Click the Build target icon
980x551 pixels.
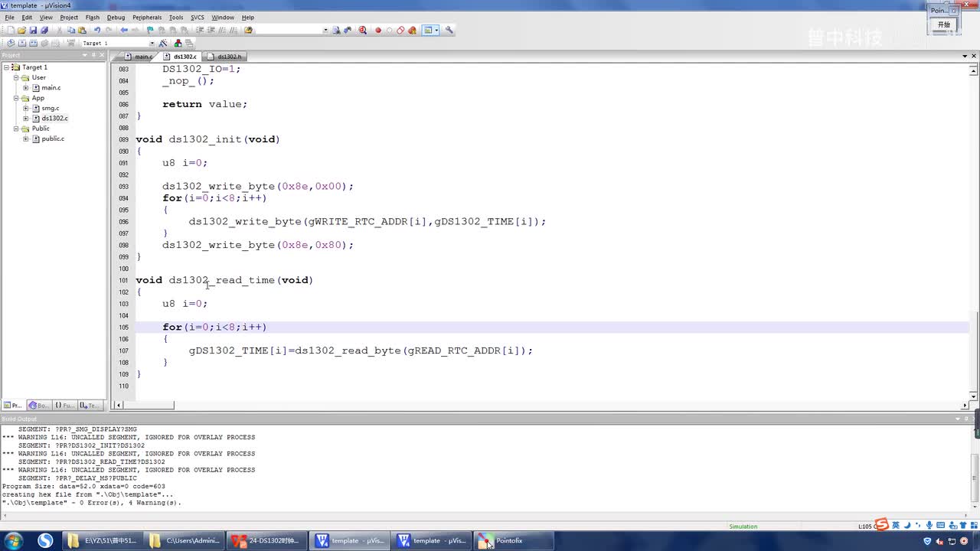22,43
